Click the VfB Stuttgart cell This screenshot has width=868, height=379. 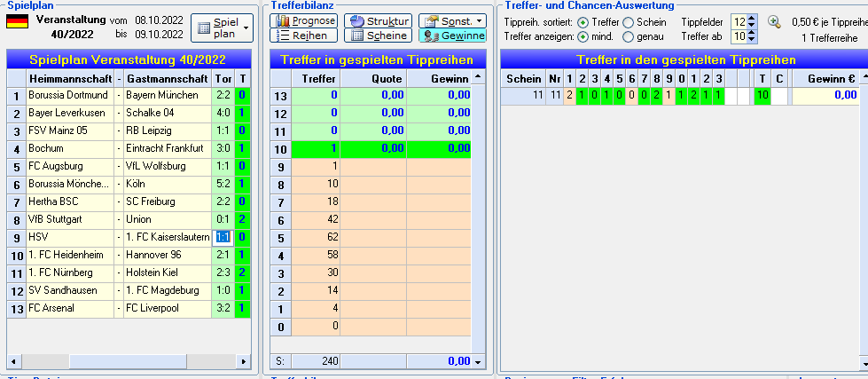[70, 219]
